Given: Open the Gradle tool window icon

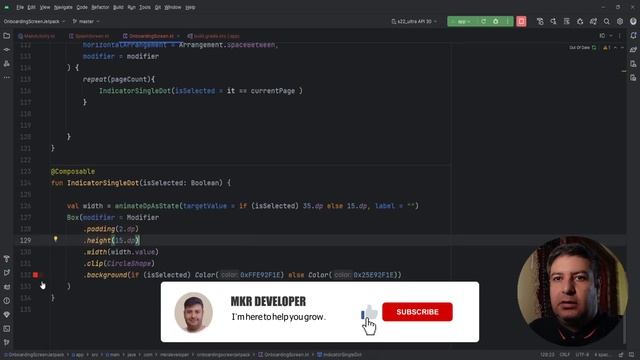Looking at the screenshot, I should point(633,50).
